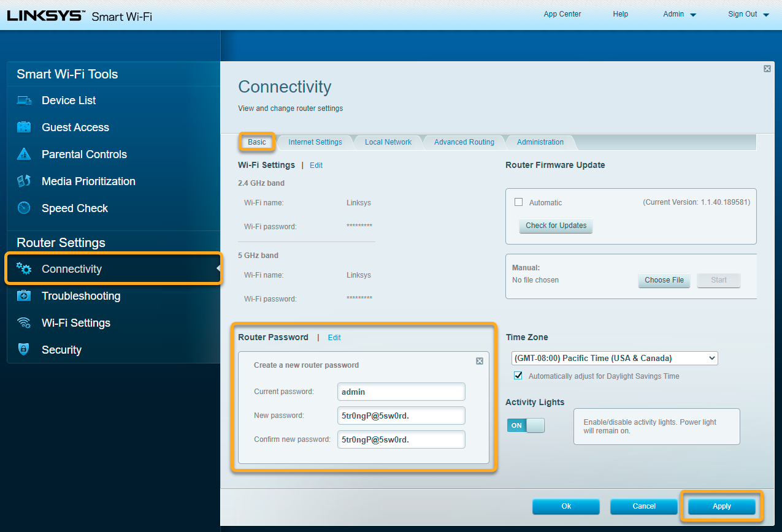The image size is (782, 532).
Task: Open the Time Zone dropdown
Action: (615, 358)
